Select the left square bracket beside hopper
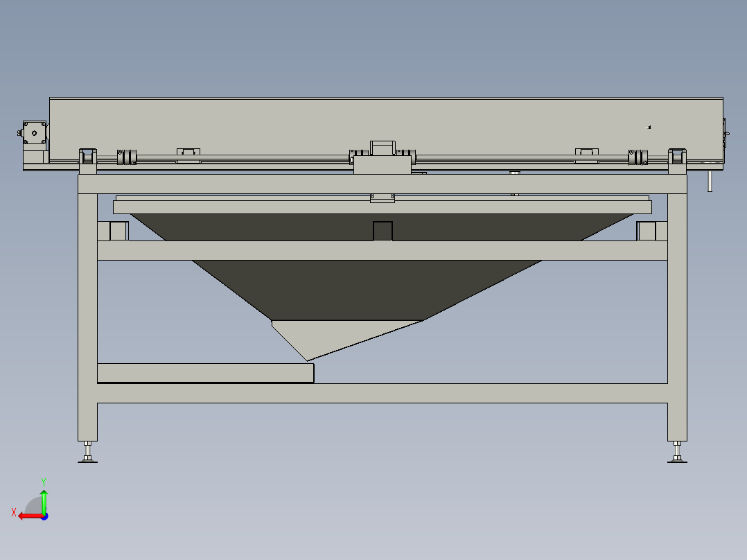 tap(119, 231)
